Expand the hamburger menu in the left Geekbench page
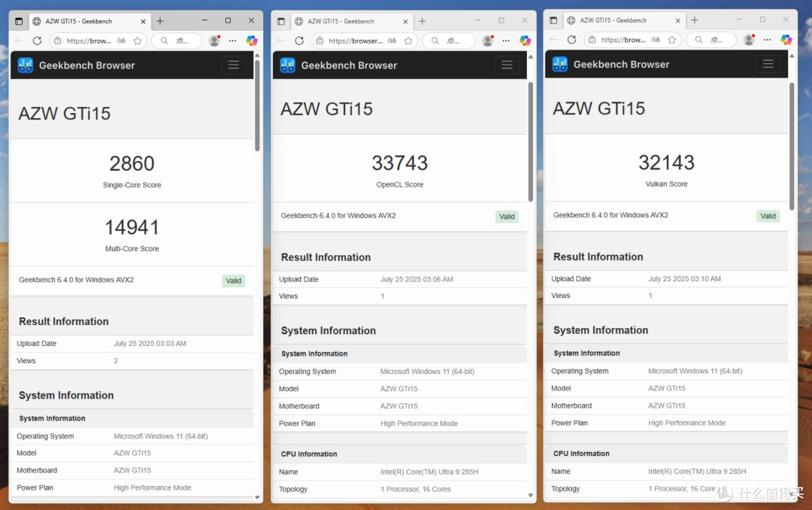This screenshot has height=510, width=812. tap(234, 65)
